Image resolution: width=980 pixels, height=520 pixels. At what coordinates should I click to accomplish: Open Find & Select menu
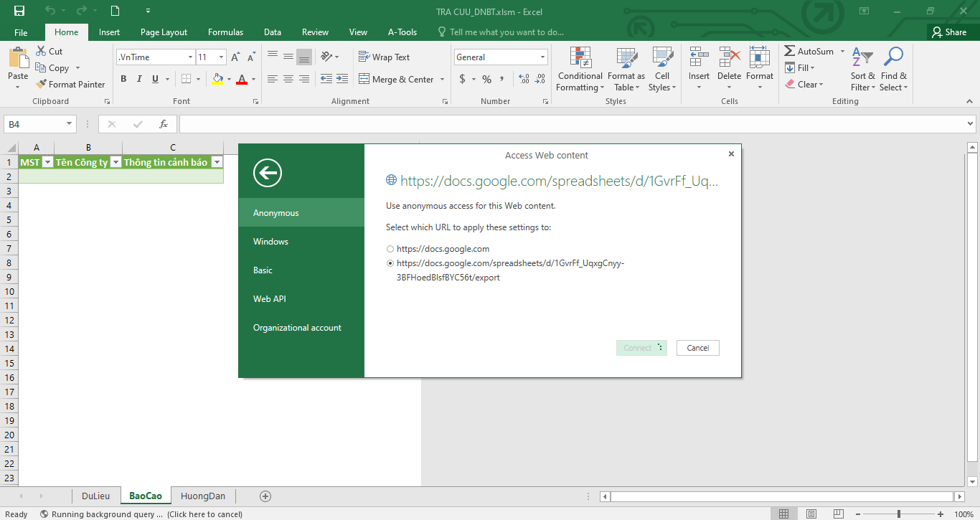point(893,69)
